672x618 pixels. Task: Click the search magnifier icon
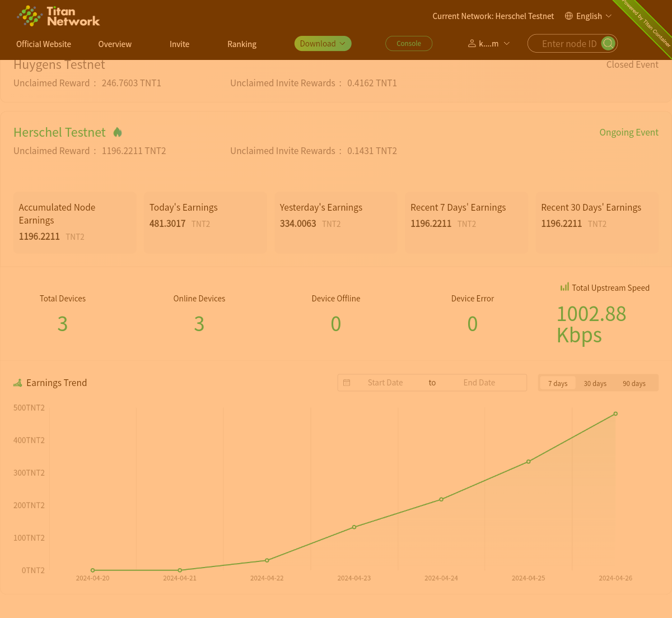tap(608, 43)
